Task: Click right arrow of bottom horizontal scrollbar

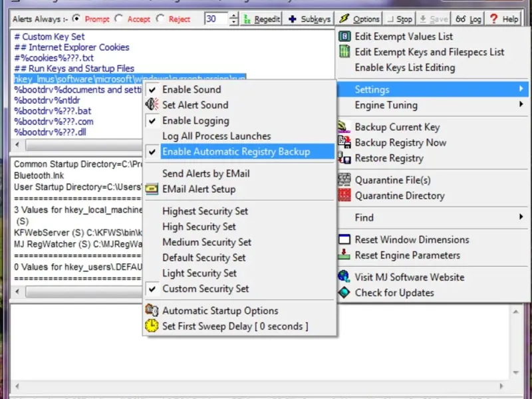Action: click(501, 386)
